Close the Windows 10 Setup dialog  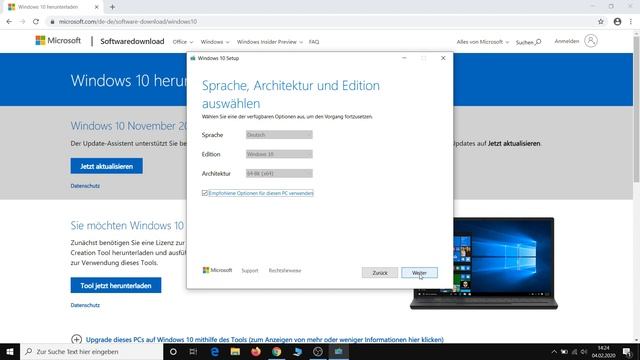443,58
